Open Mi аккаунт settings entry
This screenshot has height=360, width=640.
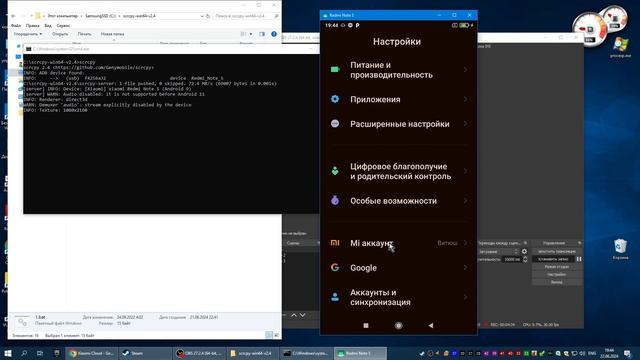pyautogui.click(x=398, y=243)
